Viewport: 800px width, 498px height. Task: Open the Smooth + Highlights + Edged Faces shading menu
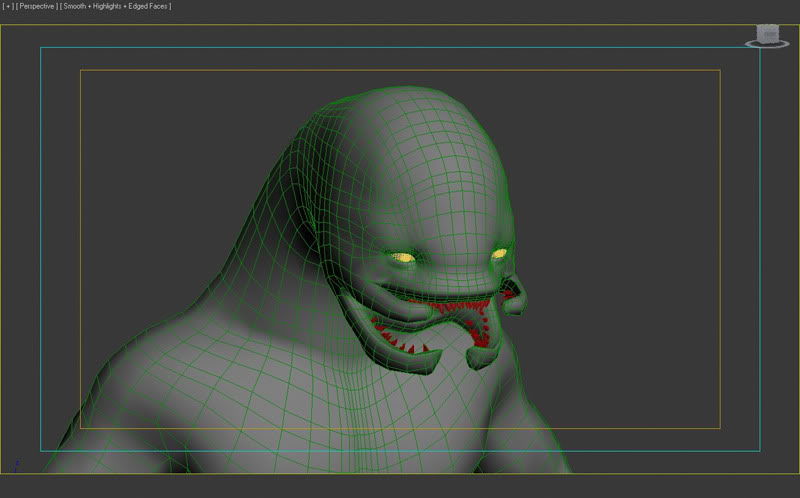point(116,7)
